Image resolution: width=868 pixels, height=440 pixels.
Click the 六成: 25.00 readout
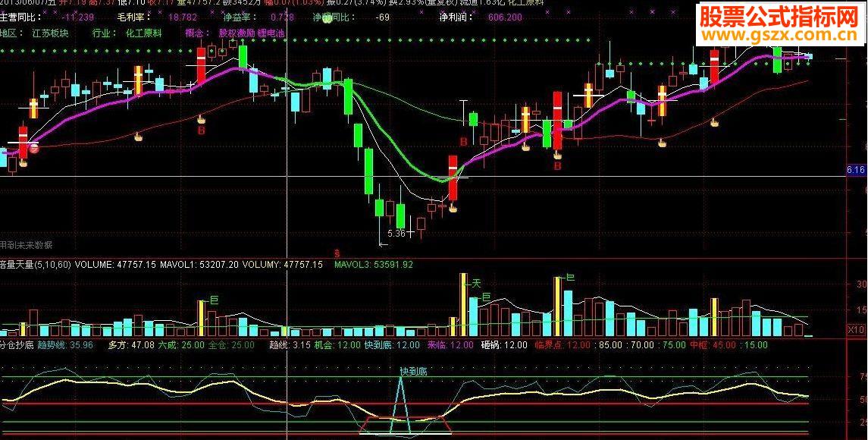pos(182,344)
